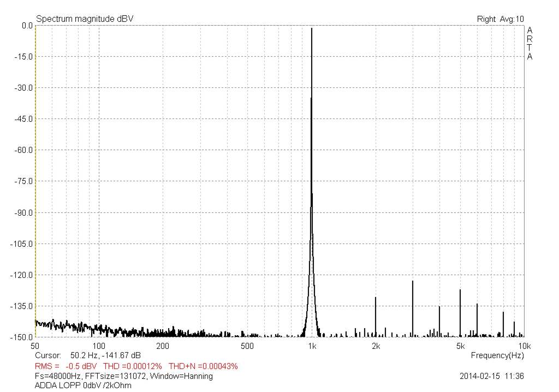Click the 10k frequency axis label

click(525, 346)
